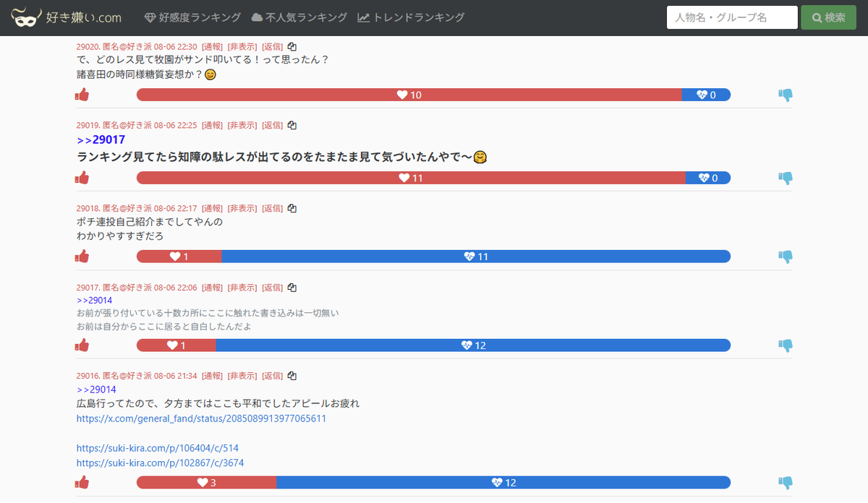Click red like bar showing 11
This screenshot has width=868, height=503.
411,178
